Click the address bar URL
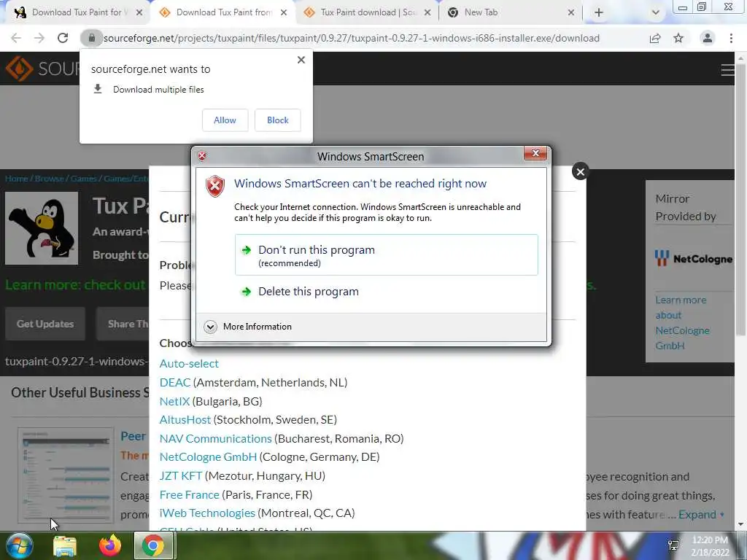 (x=351, y=38)
